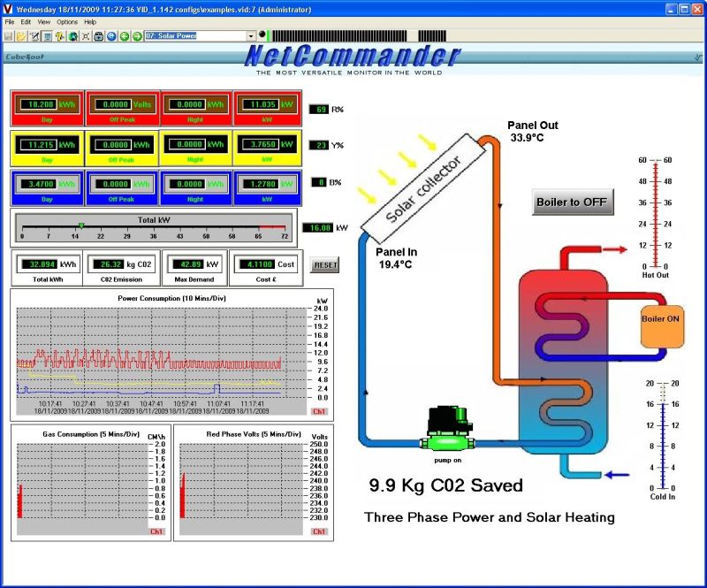Click the arrow at banner's right end
707x588 pixels.
pyautogui.click(x=698, y=56)
